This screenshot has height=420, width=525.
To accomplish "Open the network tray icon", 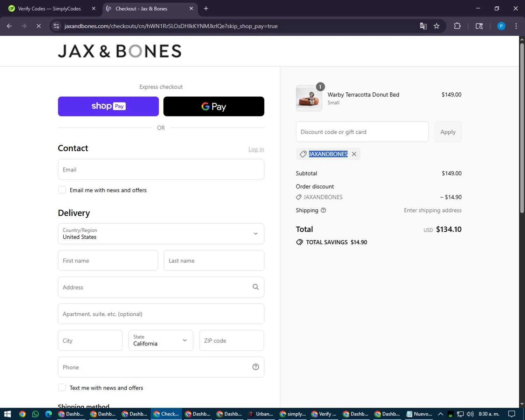I will point(460,414).
